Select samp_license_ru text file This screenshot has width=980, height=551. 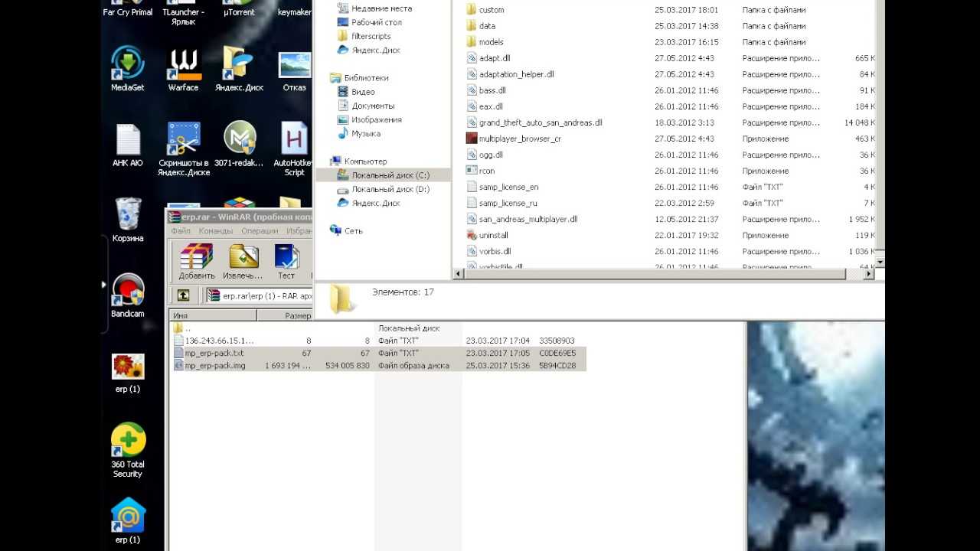coord(501,203)
